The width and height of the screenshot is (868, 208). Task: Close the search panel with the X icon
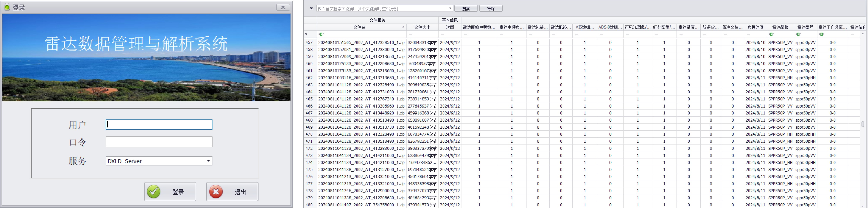tap(311, 8)
